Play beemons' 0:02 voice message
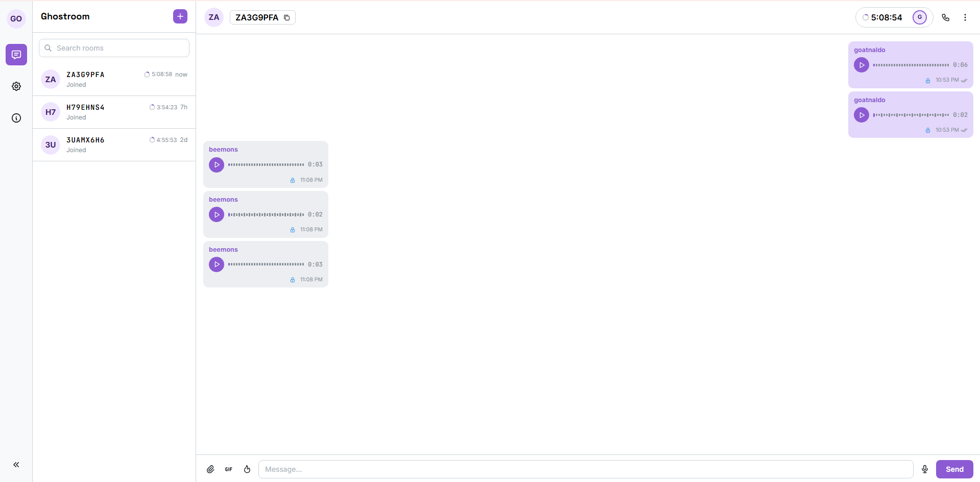The width and height of the screenshot is (980, 482). point(217,214)
